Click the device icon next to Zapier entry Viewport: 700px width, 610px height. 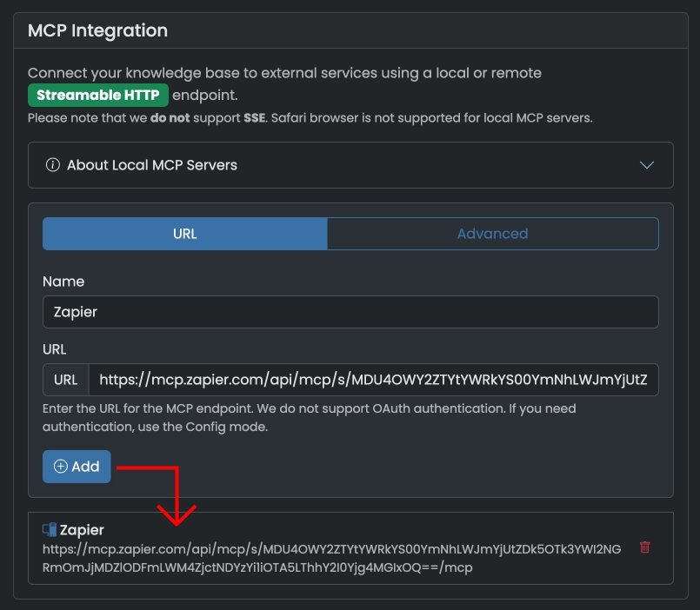click(x=50, y=530)
